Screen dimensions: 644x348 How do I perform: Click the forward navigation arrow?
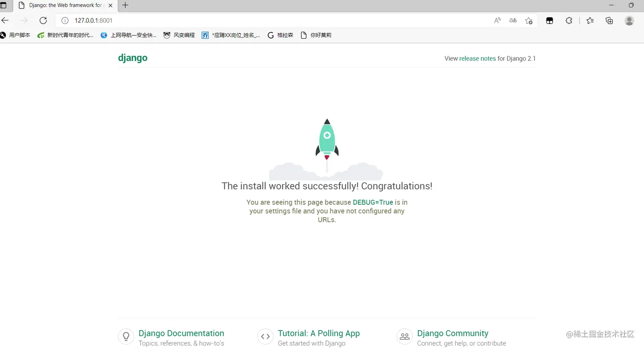point(24,20)
